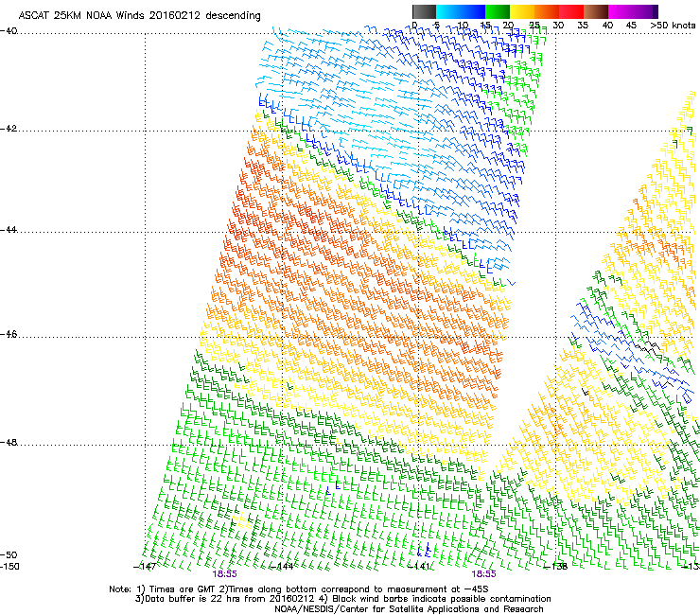Click the '45' legend scale label
Image resolution: width=700 pixels, height=615 pixels.
[631, 25]
